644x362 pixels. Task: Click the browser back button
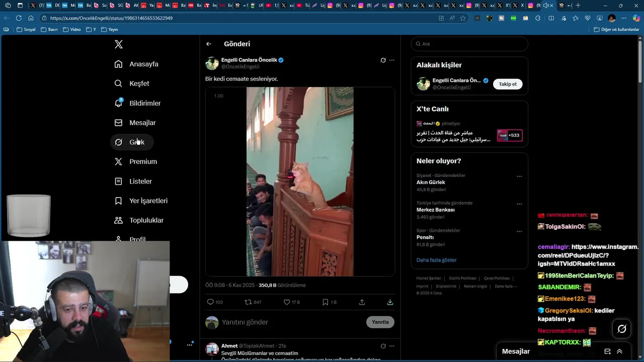pyautogui.click(x=7, y=18)
